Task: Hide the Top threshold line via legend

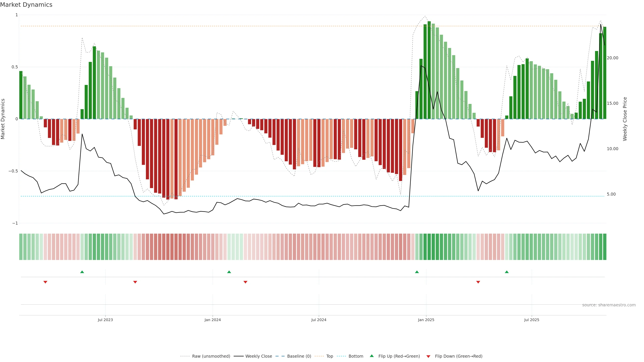Action: coord(330,356)
